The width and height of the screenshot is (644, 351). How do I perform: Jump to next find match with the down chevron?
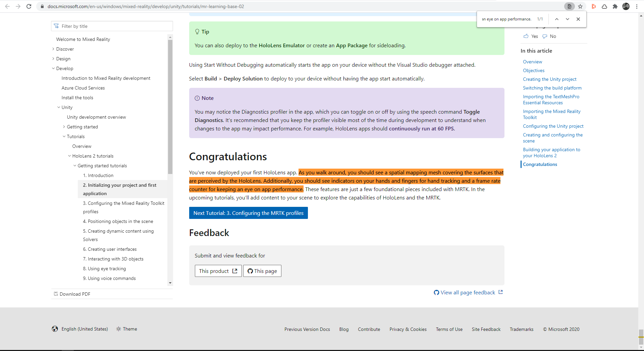567,19
